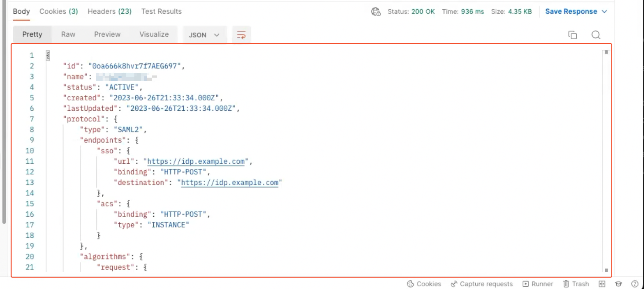Image resolution: width=644 pixels, height=289 pixels.
Task: Open the help question mark icon
Action: coord(635,284)
